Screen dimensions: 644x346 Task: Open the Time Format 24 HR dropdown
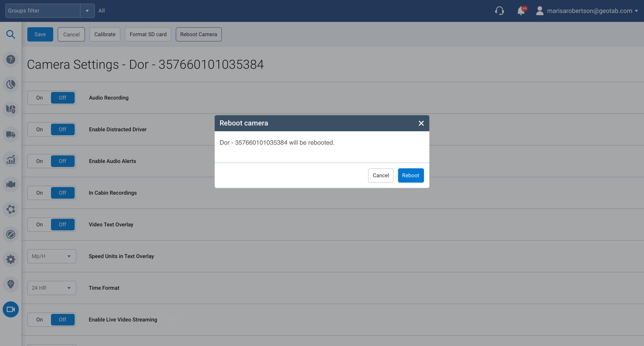(x=52, y=288)
